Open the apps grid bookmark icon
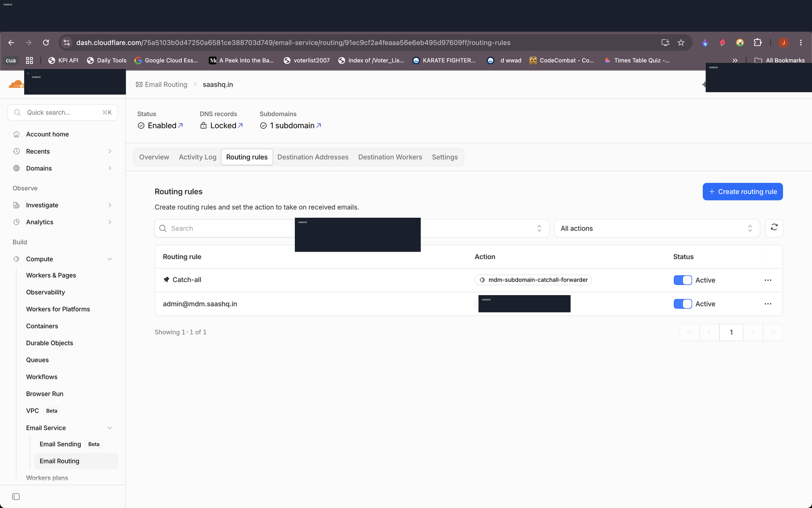This screenshot has width=812, height=508. [29, 60]
